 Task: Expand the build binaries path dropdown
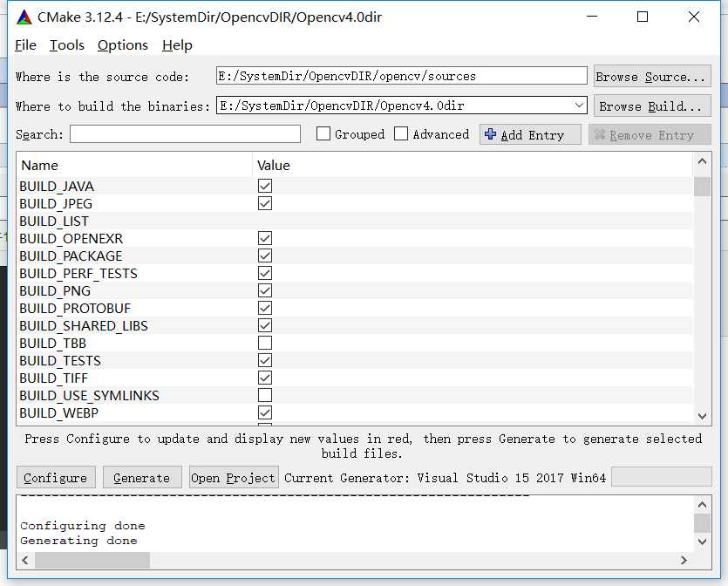pyautogui.click(x=579, y=106)
